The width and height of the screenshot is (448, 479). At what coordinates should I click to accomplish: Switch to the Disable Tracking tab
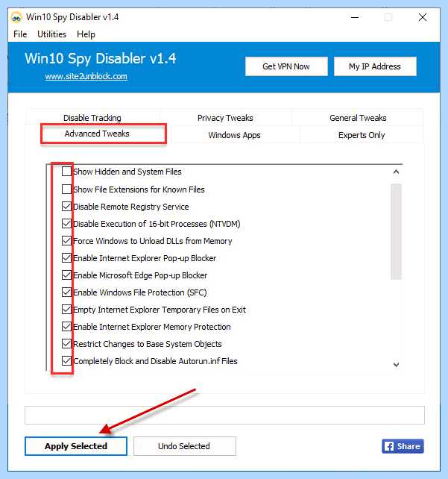[92, 118]
